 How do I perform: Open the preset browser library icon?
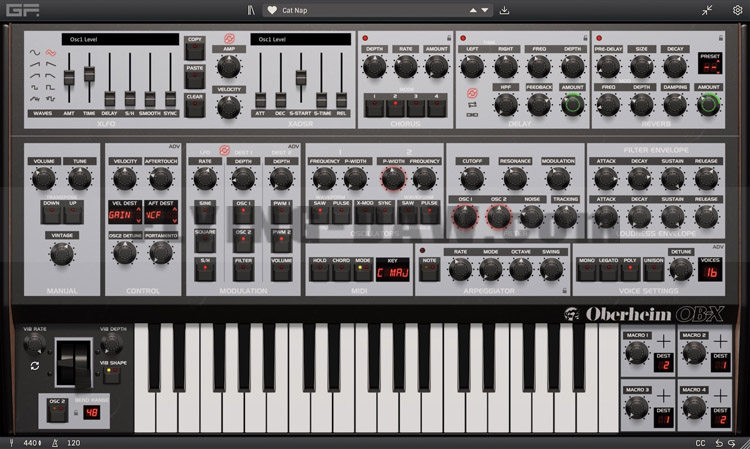pyautogui.click(x=251, y=10)
